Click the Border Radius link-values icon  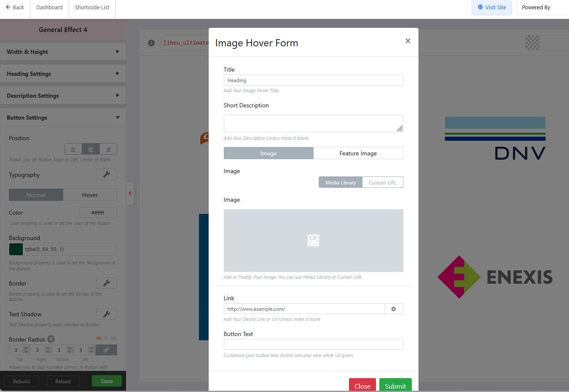[106, 350]
